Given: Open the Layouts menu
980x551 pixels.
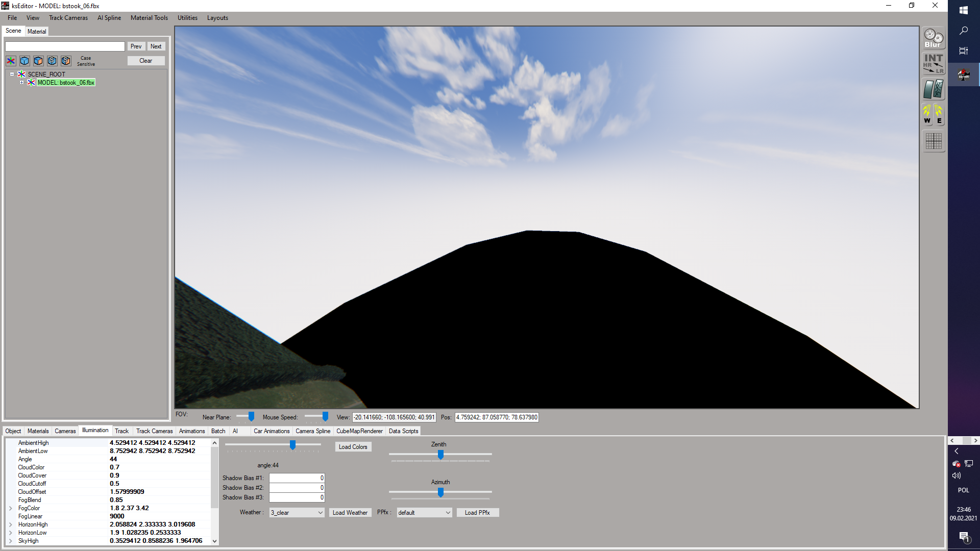Looking at the screenshot, I should [217, 18].
